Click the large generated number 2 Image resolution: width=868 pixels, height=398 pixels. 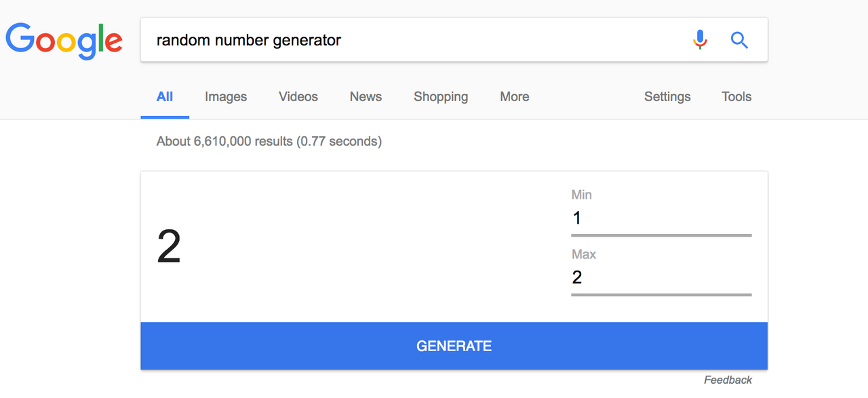169,247
